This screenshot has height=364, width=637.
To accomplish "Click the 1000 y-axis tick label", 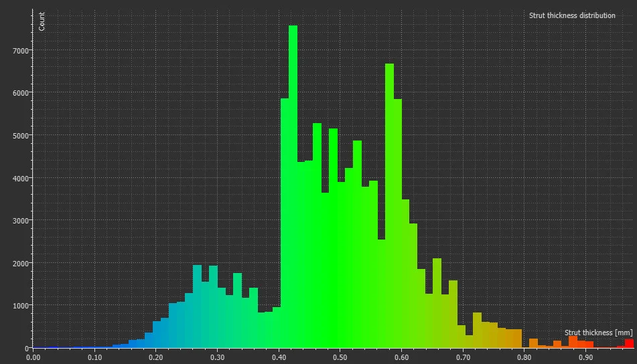I will 21,306.
